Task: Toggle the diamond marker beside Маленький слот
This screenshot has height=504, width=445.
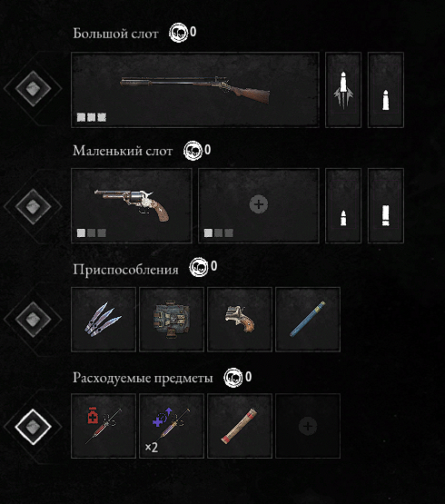Action: click(x=33, y=206)
